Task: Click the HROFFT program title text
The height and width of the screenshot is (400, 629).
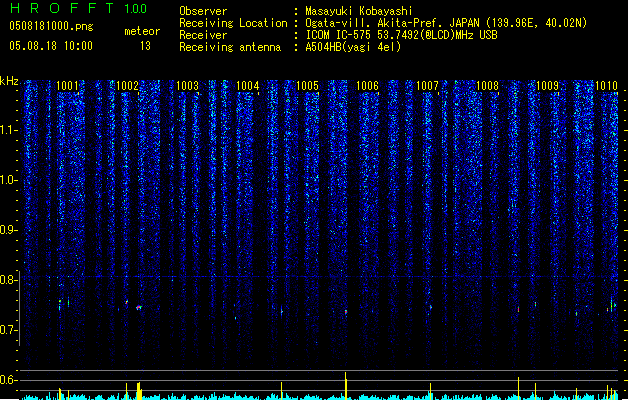Action: [x=62, y=8]
